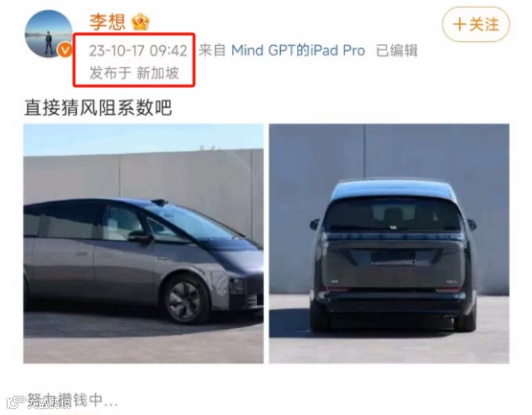Open the left side-view car photo

pyautogui.click(x=143, y=243)
